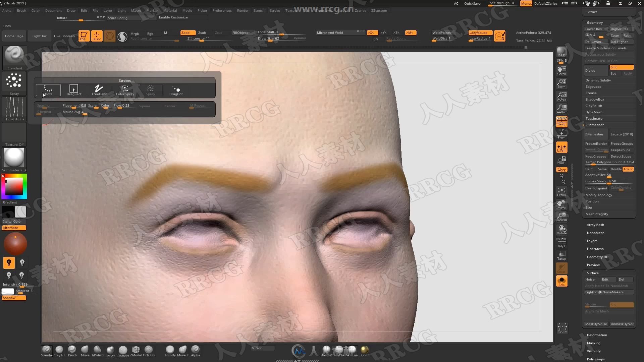Select the Dots stroke type
The height and width of the screenshot is (362, 644).
tap(48, 90)
